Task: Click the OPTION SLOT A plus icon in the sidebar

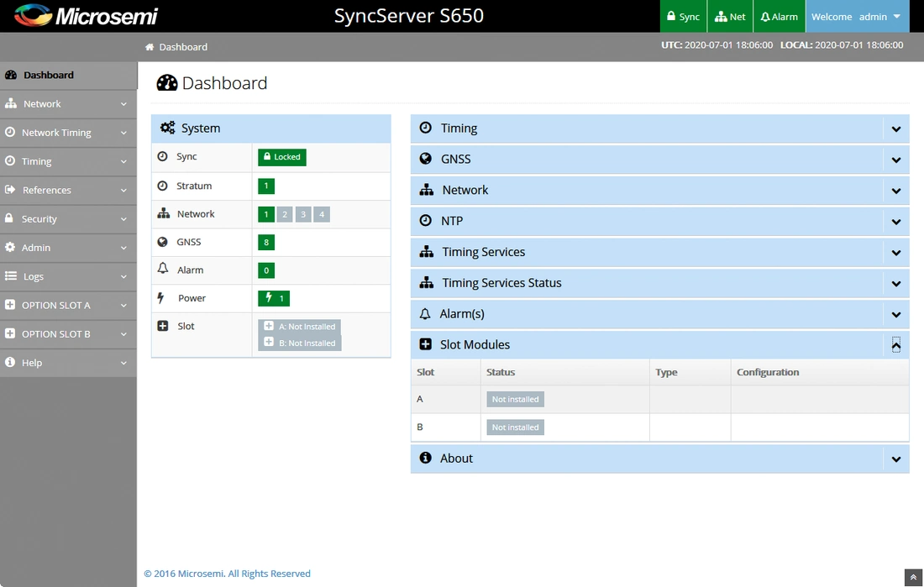Action: click(x=10, y=305)
